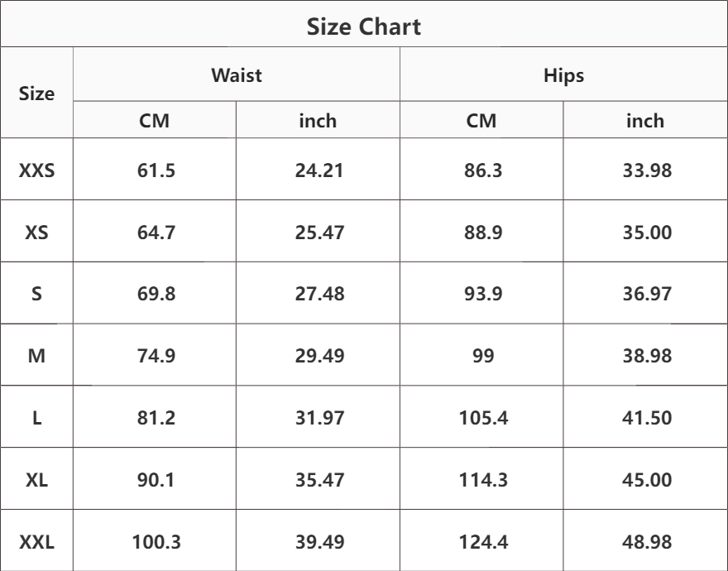728x571 pixels.
Task: Select the XXS size row label
Action: point(36,171)
